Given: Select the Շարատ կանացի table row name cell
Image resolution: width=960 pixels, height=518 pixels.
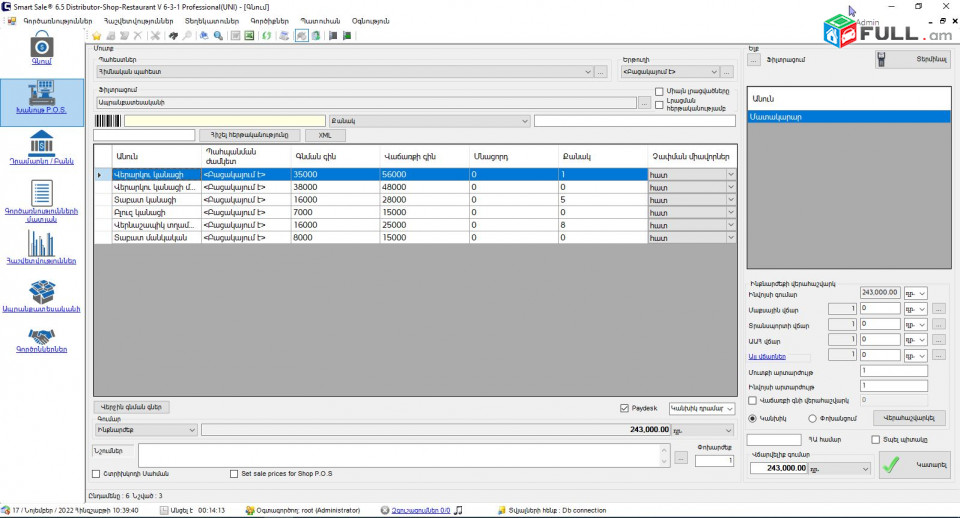Looking at the screenshot, I should (x=156, y=200).
